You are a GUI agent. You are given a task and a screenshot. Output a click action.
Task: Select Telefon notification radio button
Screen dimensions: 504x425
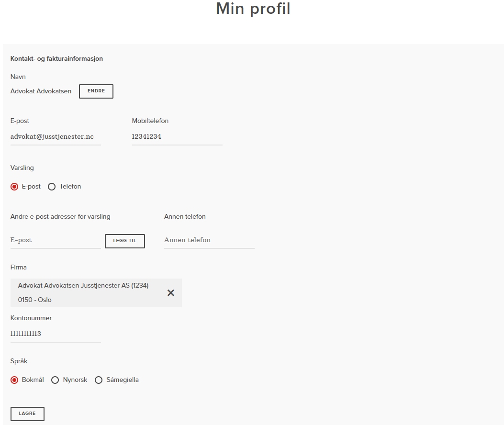pyautogui.click(x=52, y=187)
